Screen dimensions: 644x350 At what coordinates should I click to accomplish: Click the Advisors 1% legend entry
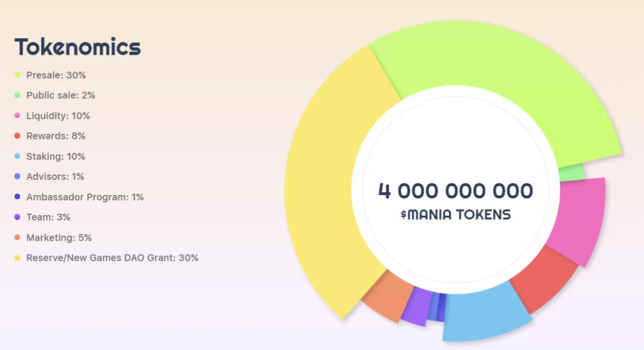click(x=55, y=176)
